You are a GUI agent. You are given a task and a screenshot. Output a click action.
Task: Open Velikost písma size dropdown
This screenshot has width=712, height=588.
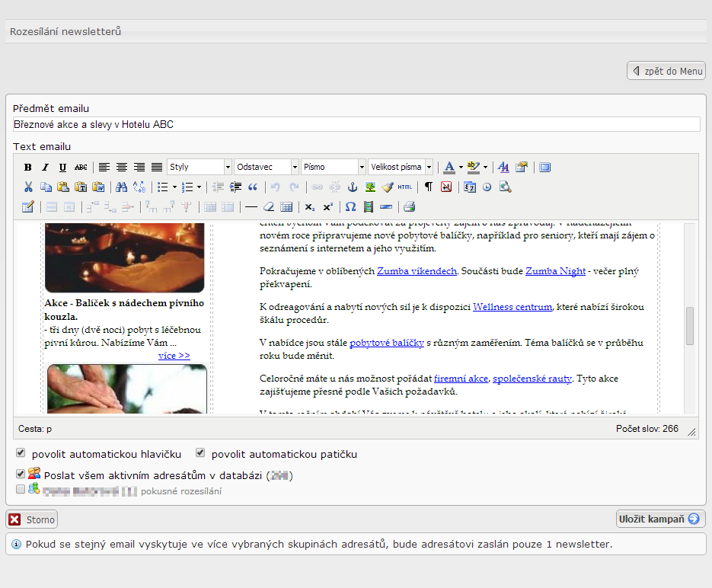tap(401, 167)
